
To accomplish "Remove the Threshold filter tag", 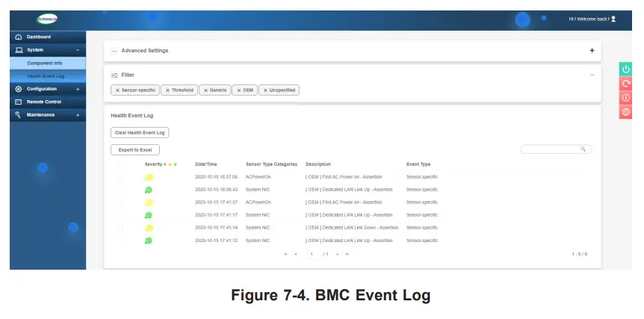I will 167,90.
